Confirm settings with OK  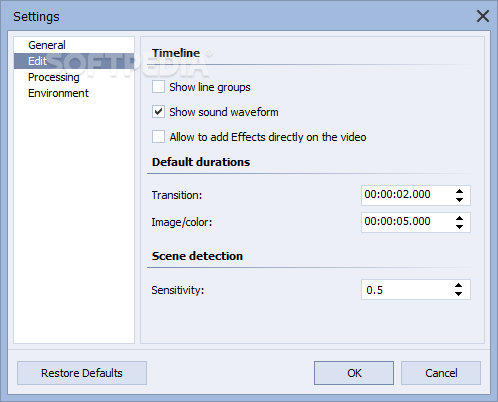click(354, 373)
